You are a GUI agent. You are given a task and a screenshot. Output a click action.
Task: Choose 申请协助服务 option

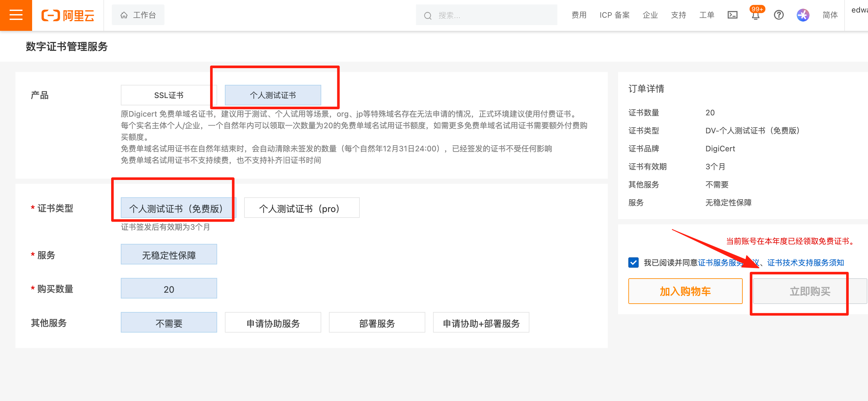click(273, 323)
